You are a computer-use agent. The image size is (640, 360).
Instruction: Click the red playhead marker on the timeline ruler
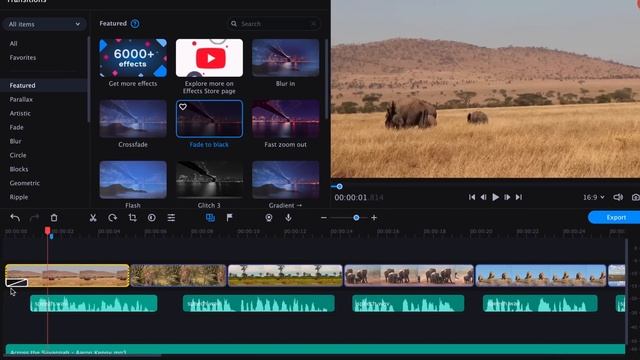pyautogui.click(x=47, y=231)
